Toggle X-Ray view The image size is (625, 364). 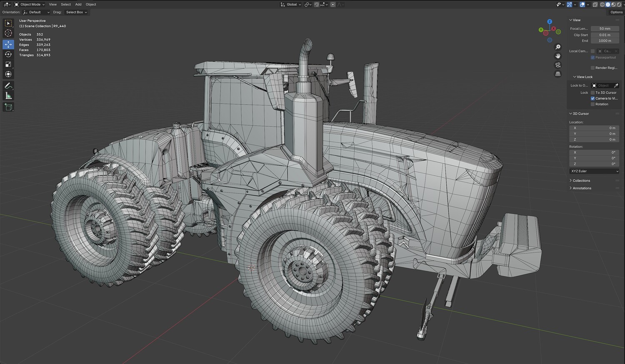pyautogui.click(x=595, y=5)
